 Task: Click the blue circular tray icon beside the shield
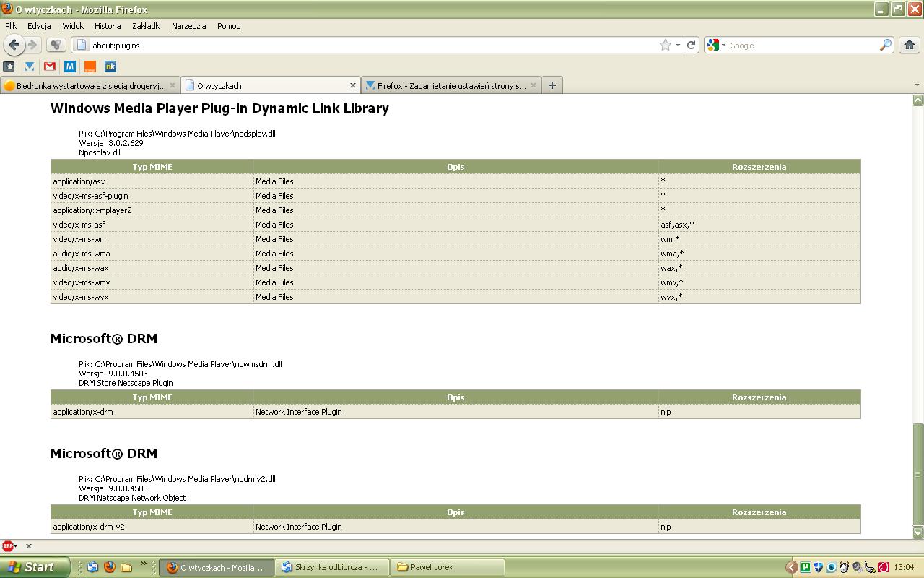pos(831,567)
